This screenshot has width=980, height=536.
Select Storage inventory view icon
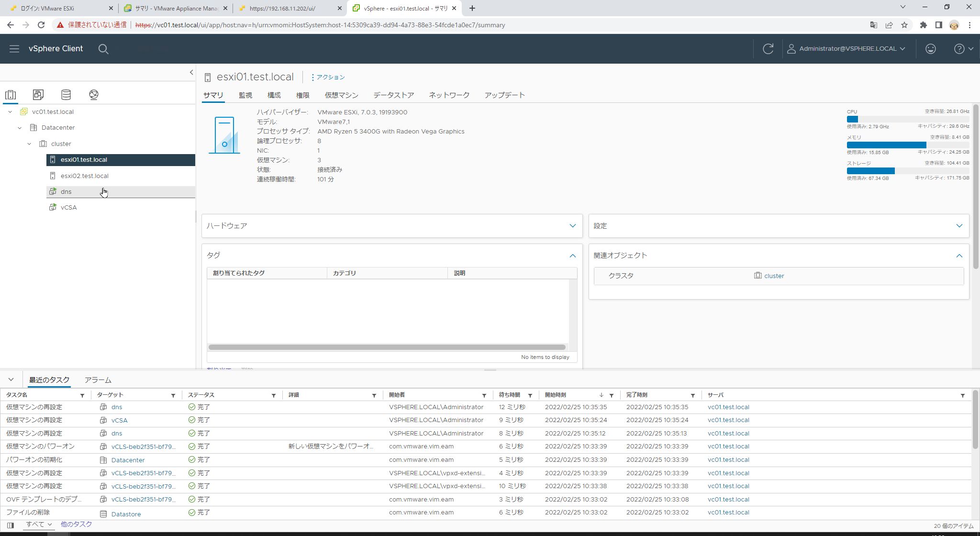[66, 95]
